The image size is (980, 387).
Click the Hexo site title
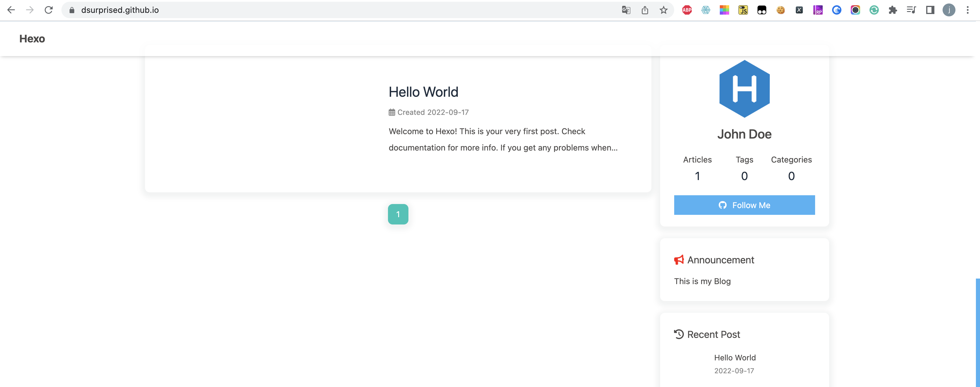[x=32, y=39]
